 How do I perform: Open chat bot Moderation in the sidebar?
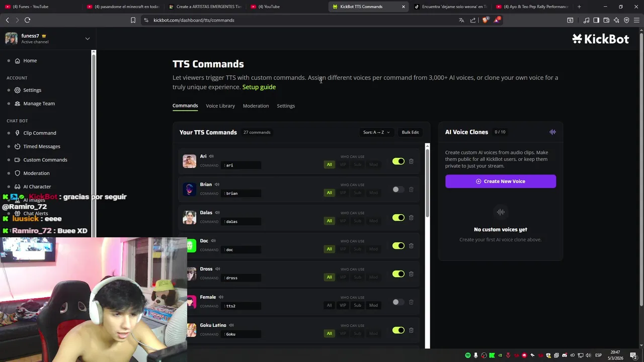pyautogui.click(x=36, y=173)
